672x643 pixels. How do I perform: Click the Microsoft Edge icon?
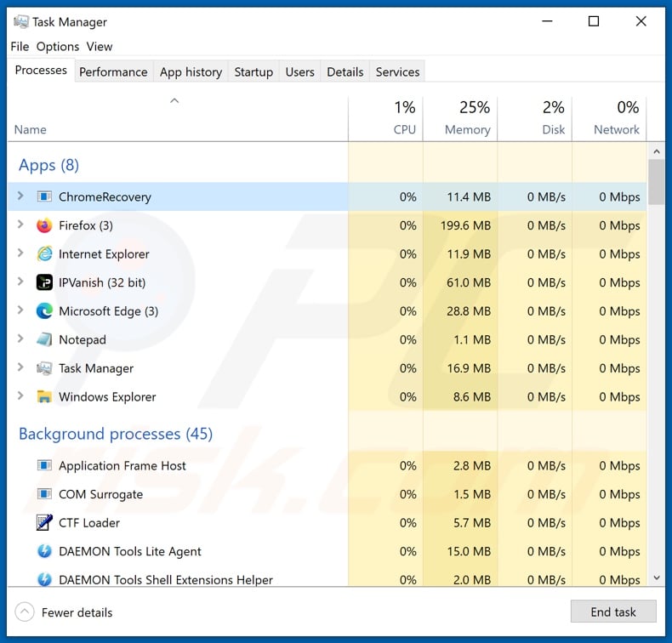click(x=44, y=311)
